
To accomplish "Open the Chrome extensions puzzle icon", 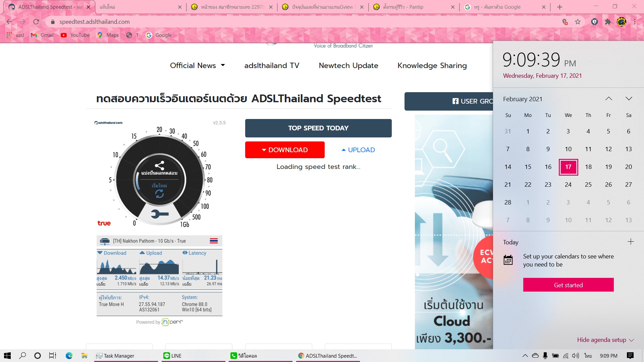I will click(x=608, y=22).
